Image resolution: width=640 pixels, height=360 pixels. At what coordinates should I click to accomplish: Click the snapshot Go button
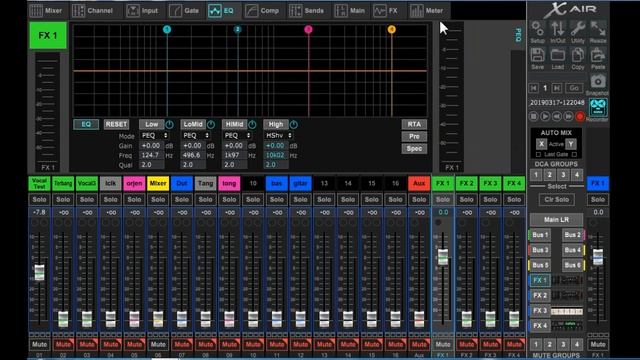(x=574, y=88)
